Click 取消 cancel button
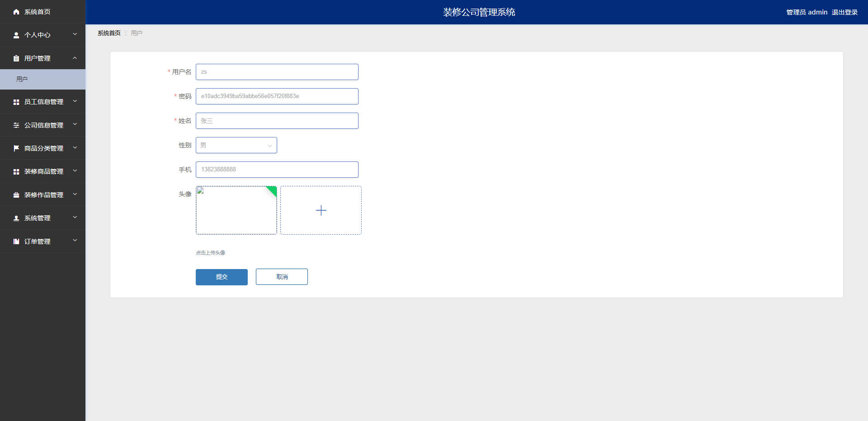The image size is (868, 421). pos(282,277)
